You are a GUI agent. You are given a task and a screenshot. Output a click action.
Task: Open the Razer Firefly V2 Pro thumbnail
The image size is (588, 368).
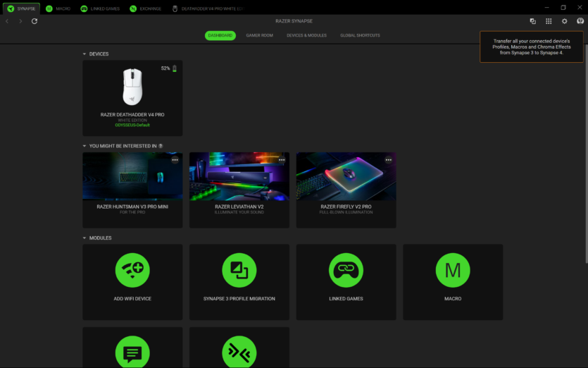[346, 176]
